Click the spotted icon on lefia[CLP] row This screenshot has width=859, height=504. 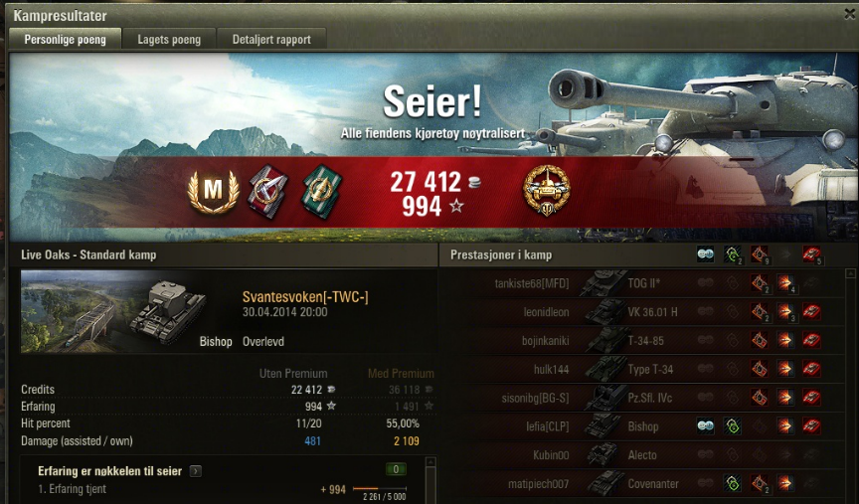[x=705, y=426]
